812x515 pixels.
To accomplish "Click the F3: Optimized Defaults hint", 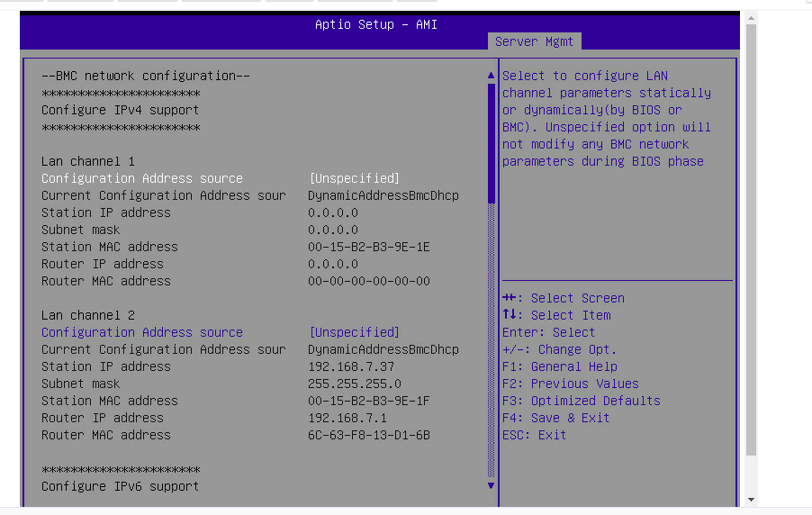I will [582, 401].
